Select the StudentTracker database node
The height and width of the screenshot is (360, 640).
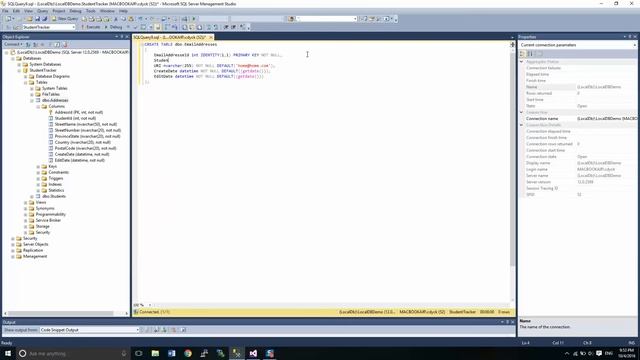[x=43, y=70]
